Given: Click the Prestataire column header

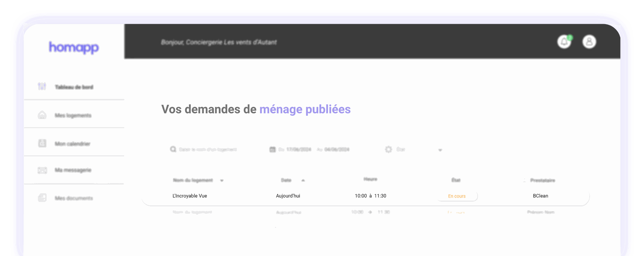Looking at the screenshot, I should [542, 181].
